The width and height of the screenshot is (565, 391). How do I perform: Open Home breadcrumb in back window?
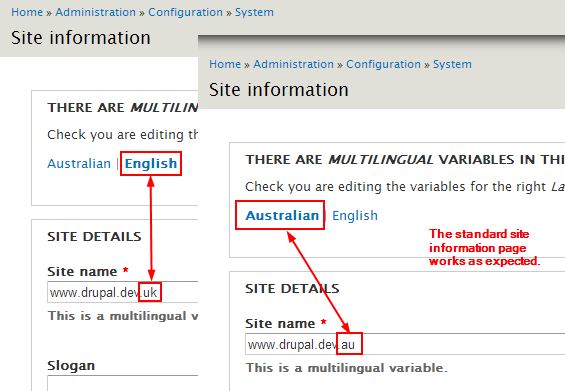pos(27,12)
